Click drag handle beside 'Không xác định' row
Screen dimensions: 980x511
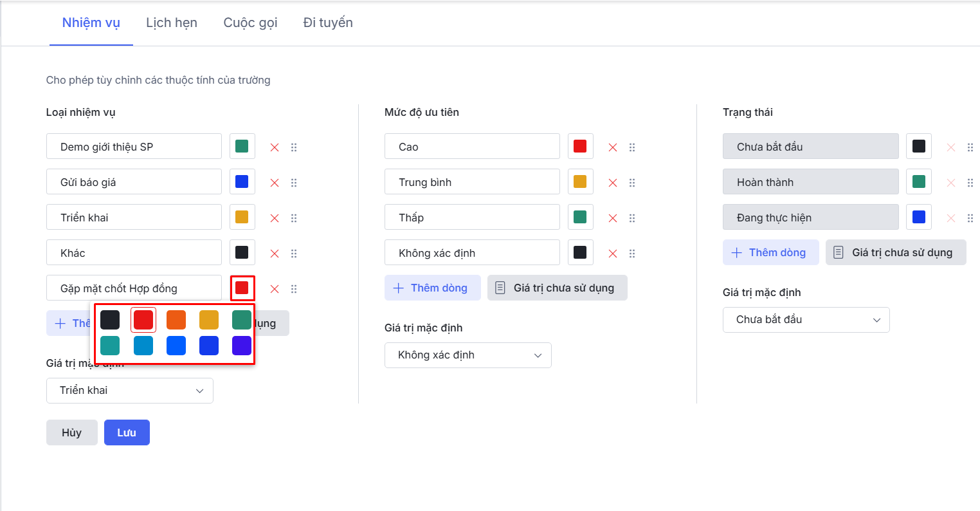click(632, 254)
